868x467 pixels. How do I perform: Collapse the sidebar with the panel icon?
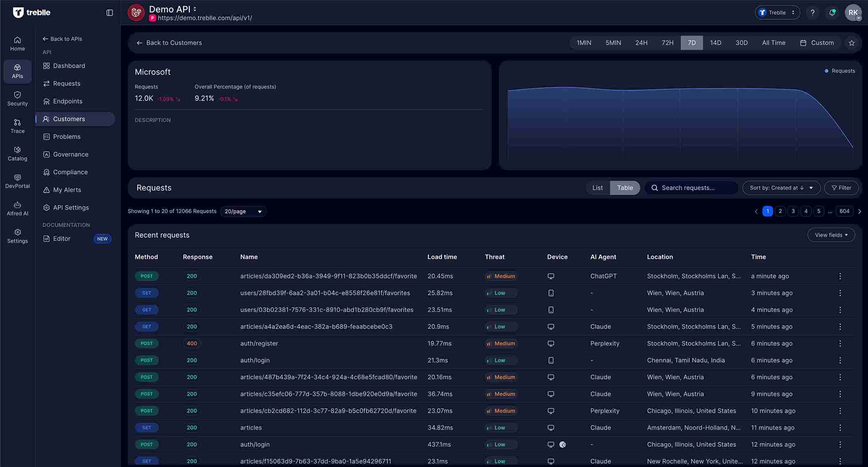click(x=109, y=12)
